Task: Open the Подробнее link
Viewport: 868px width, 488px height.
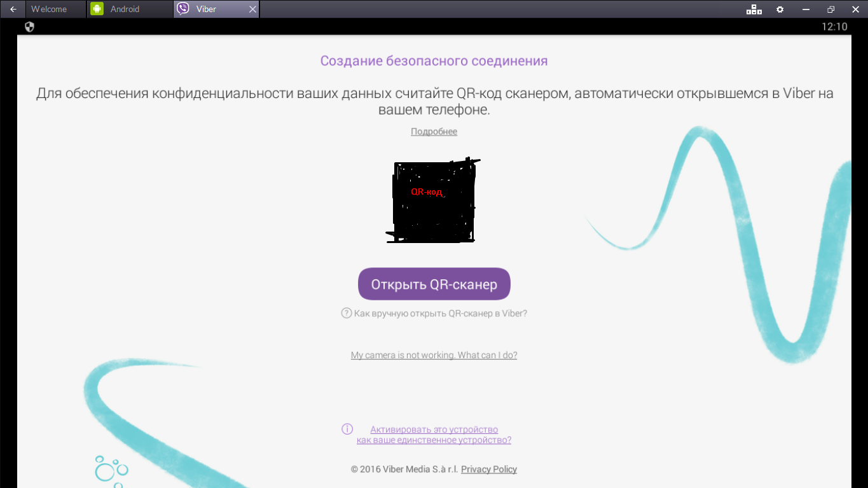Action: pyautogui.click(x=434, y=132)
